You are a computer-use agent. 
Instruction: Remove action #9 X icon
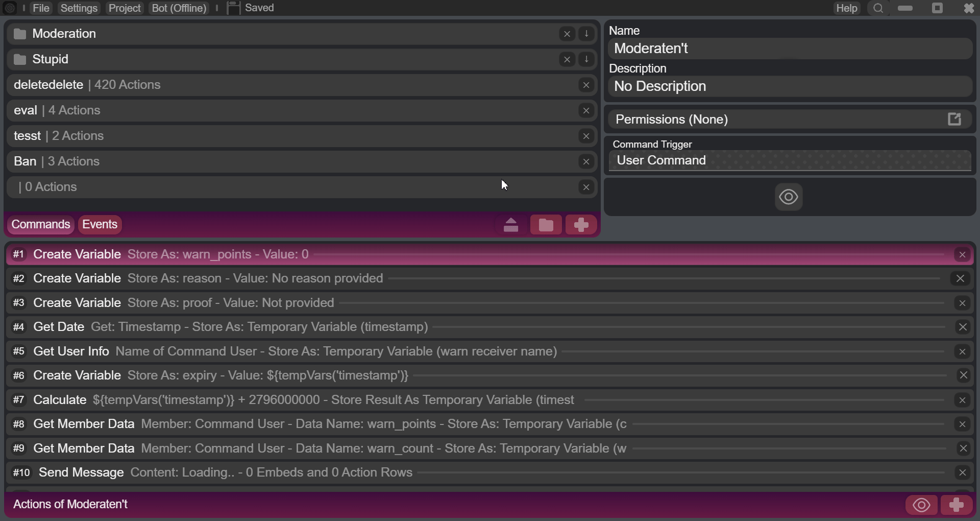tap(963, 448)
